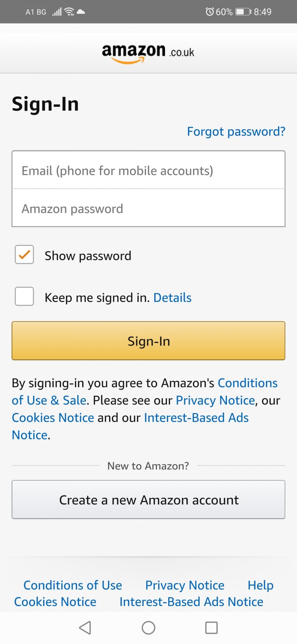Open recent apps square button
The height and width of the screenshot is (644, 297).
[x=211, y=628]
